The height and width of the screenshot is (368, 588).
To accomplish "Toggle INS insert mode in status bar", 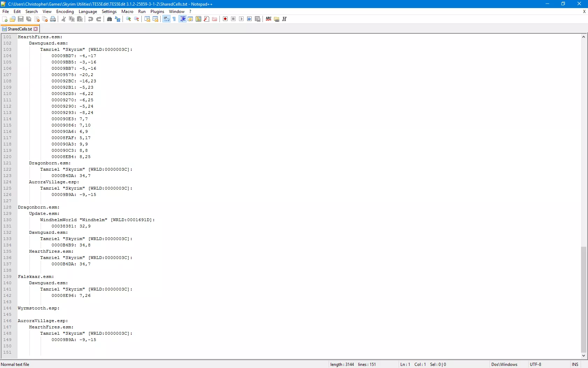I will pos(575,364).
